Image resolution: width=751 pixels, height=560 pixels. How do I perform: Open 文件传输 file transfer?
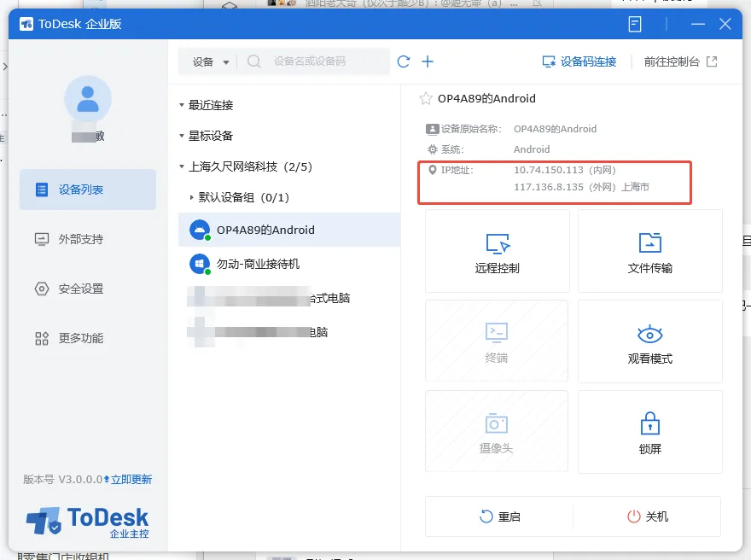point(650,251)
